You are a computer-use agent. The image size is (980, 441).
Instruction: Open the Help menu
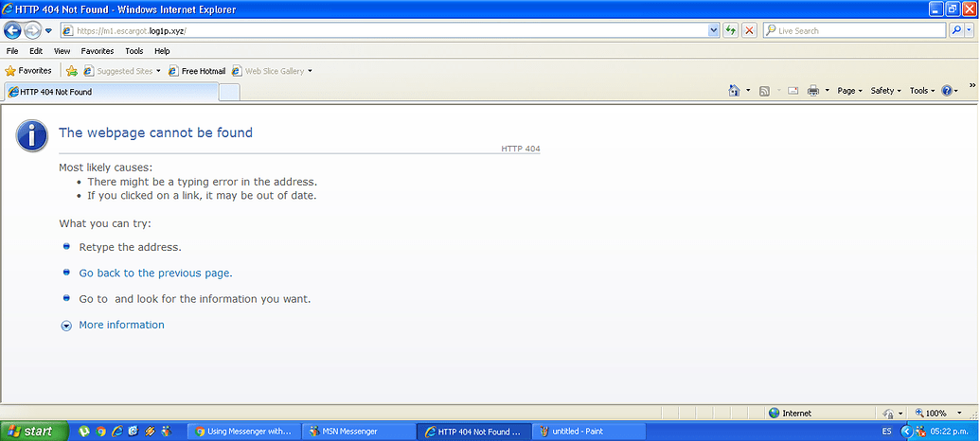click(162, 51)
